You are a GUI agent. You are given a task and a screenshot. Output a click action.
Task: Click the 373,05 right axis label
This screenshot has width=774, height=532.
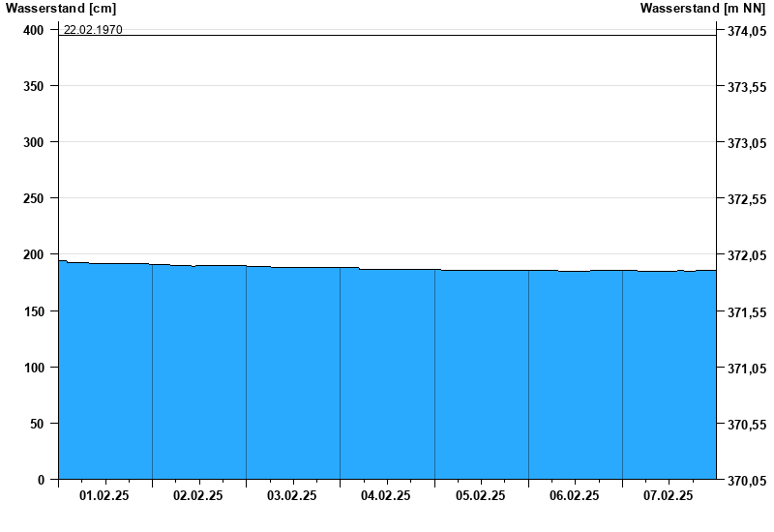(x=744, y=144)
